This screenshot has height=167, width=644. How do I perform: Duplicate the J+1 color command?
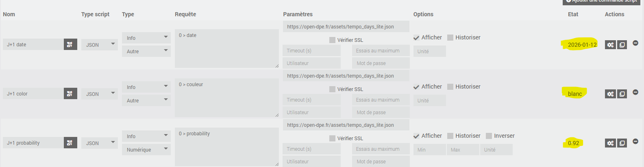pos(622,94)
